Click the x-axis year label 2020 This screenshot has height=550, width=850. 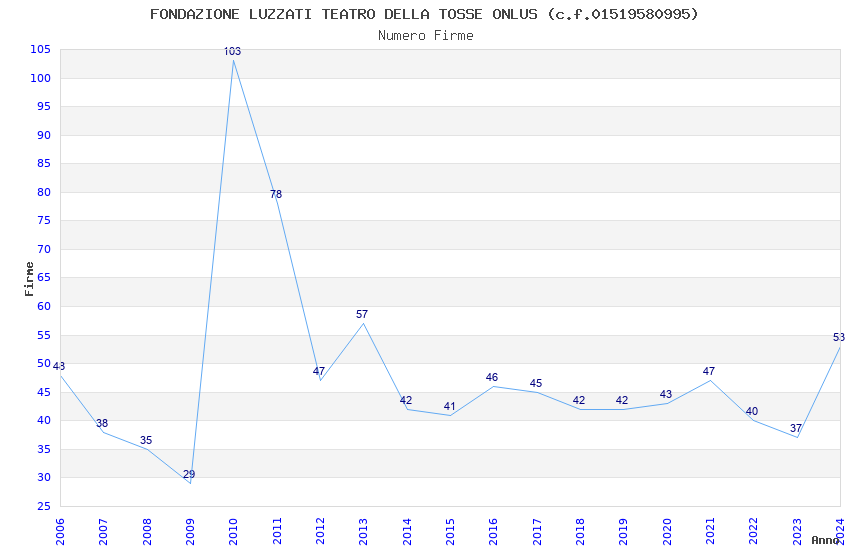tap(667, 532)
